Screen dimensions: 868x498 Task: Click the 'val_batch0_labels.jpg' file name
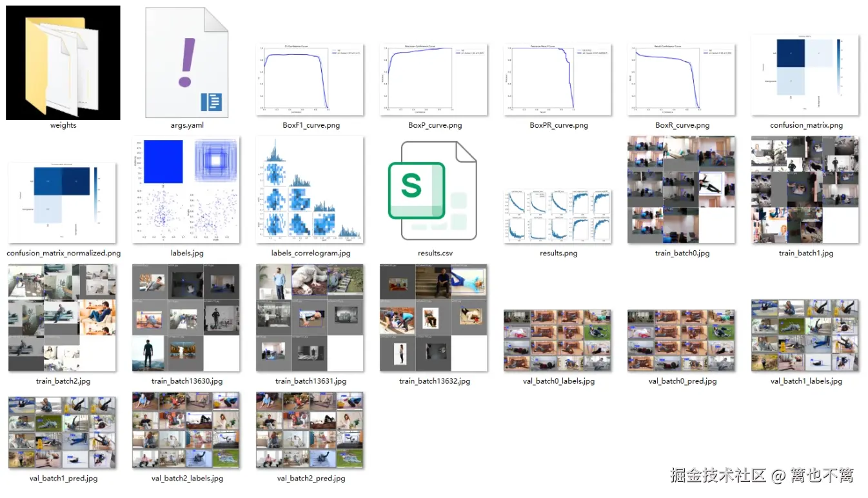(x=558, y=381)
